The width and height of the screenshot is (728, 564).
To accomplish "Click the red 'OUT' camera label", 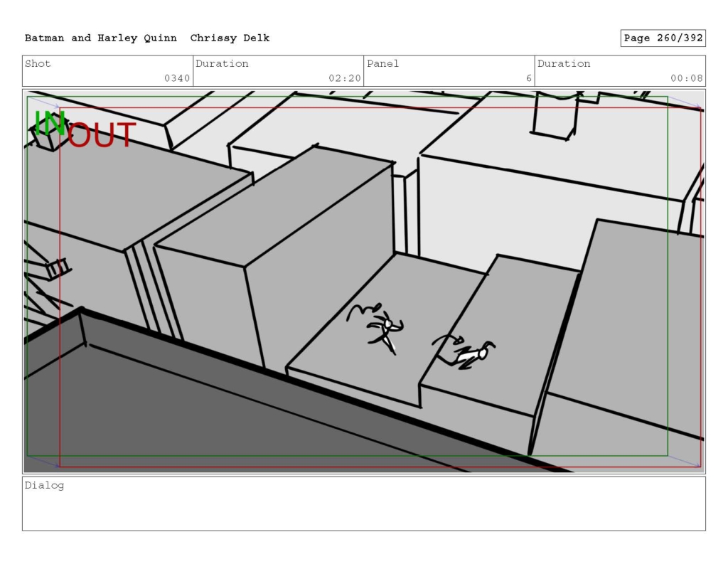I will tap(102, 134).
